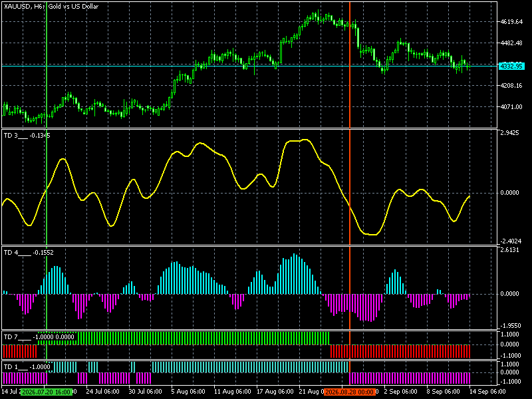Click the 8 Sep 06:00 time axis label
This screenshot has height=399, width=532.
[x=444, y=392]
